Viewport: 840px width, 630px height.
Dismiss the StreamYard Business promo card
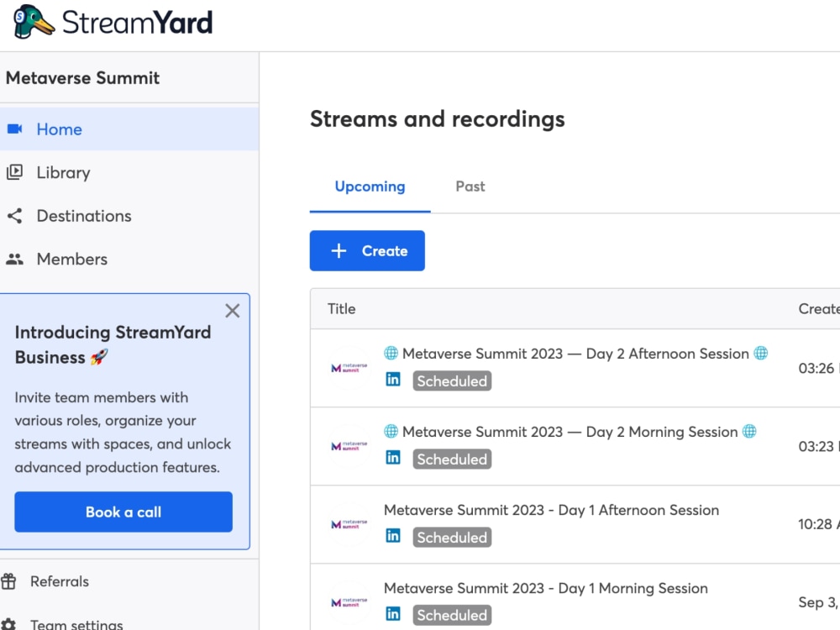(x=232, y=311)
